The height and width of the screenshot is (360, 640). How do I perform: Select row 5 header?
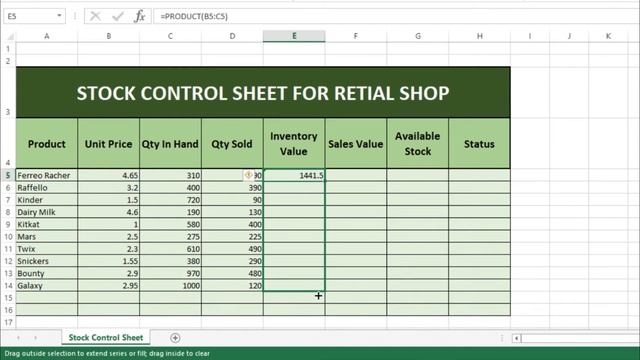tap(8, 175)
